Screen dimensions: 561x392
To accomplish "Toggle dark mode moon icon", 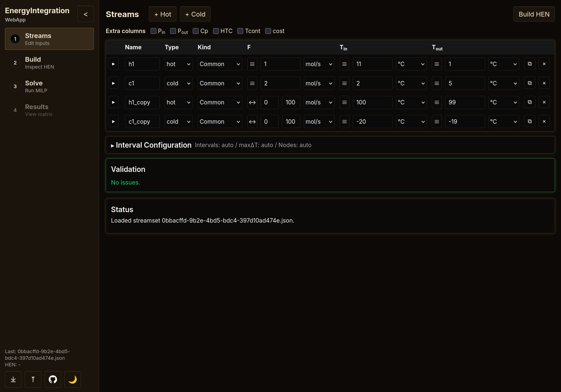I will [73, 379].
